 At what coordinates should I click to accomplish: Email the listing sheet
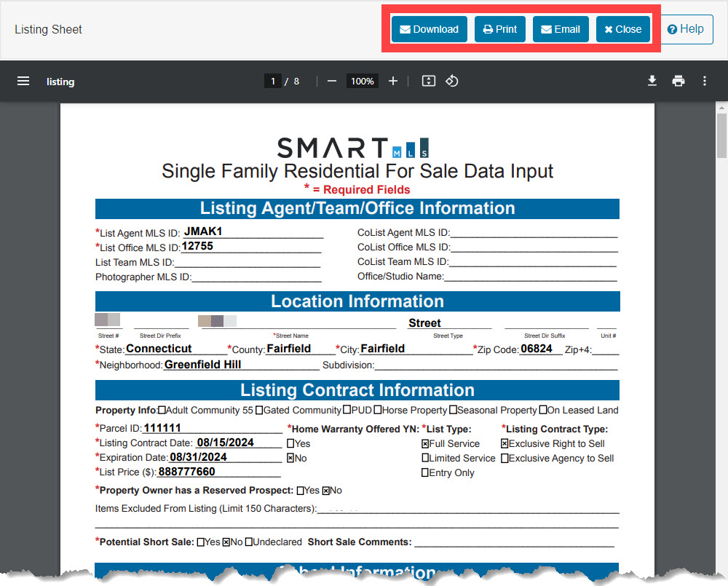[561, 29]
